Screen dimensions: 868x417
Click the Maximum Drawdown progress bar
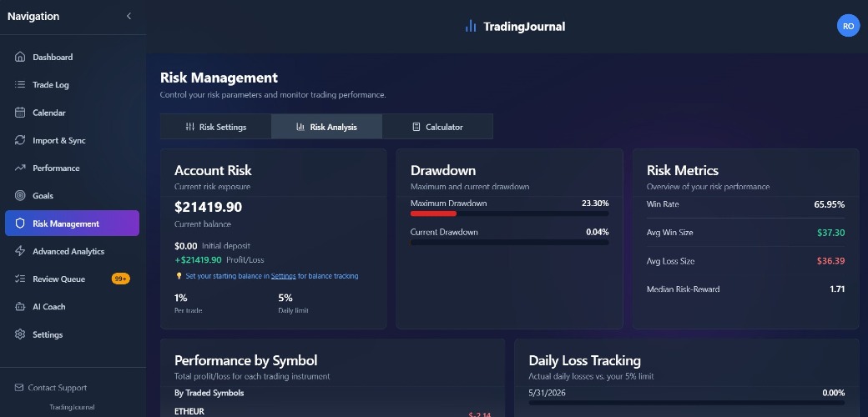[x=509, y=214]
